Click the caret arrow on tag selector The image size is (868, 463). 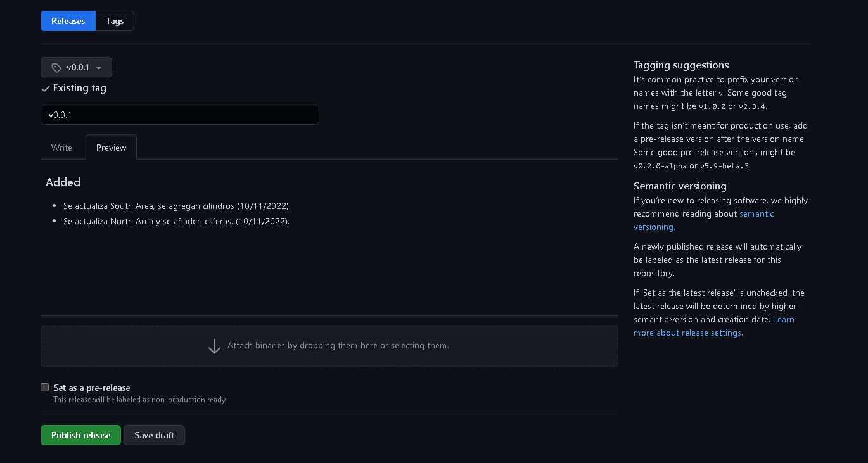tap(99, 68)
